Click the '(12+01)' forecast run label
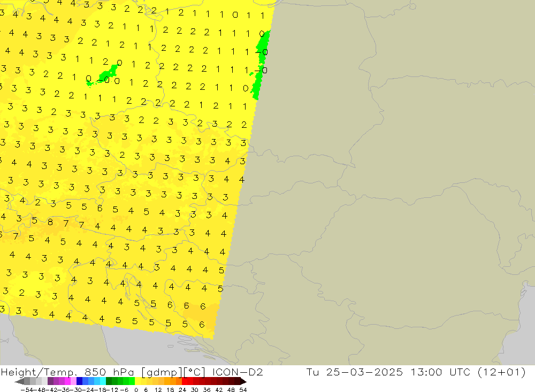Viewport: 535px width, 392px height. coord(502,372)
